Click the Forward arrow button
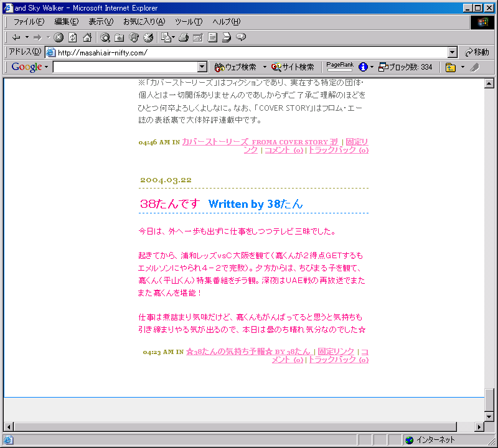498x448 pixels. coord(37,37)
